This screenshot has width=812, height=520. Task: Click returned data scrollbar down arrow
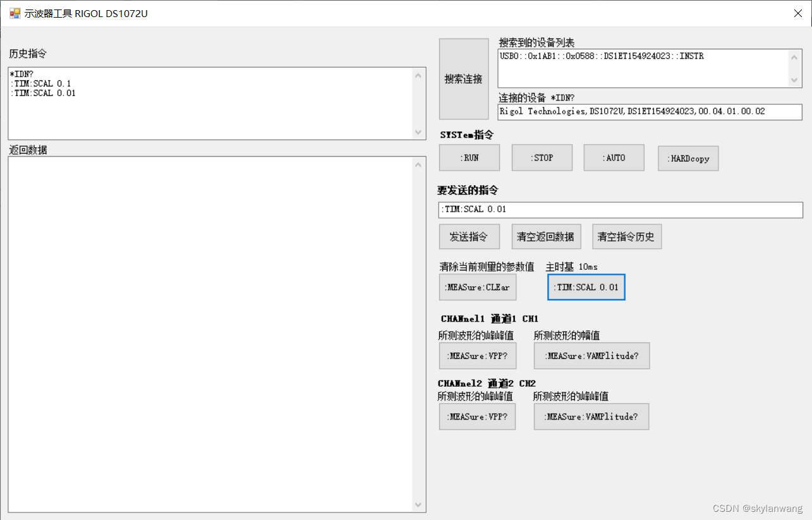(x=418, y=505)
